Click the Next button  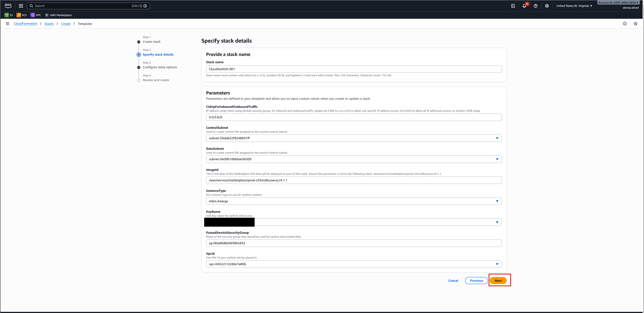pyautogui.click(x=498, y=281)
